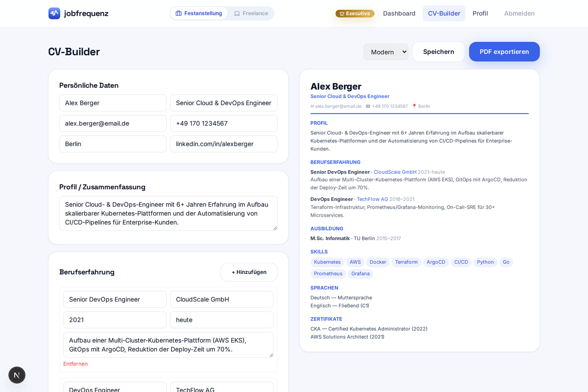Click the Multi-Cluster-Kubernetes description textarea
588x392 pixels.
pyautogui.click(x=168, y=345)
